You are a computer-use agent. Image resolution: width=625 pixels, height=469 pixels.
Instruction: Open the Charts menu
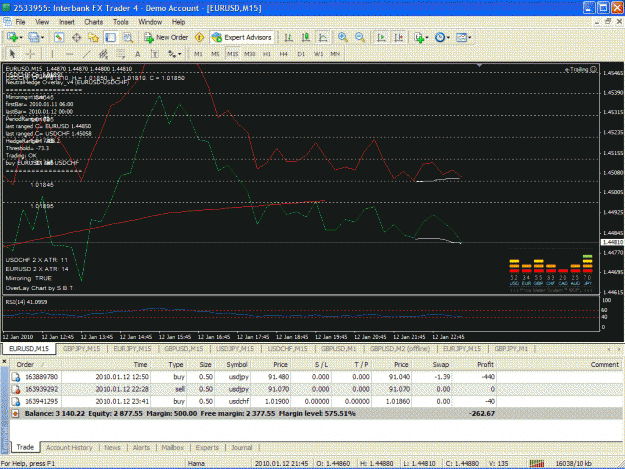tap(94, 22)
